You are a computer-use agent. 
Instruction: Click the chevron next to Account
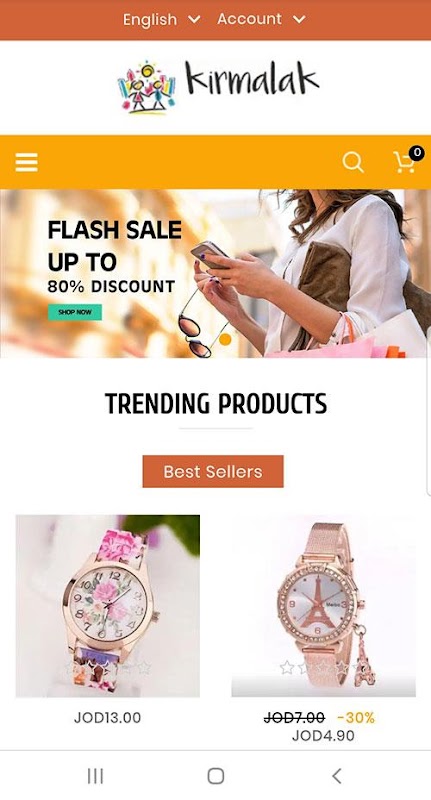299,19
